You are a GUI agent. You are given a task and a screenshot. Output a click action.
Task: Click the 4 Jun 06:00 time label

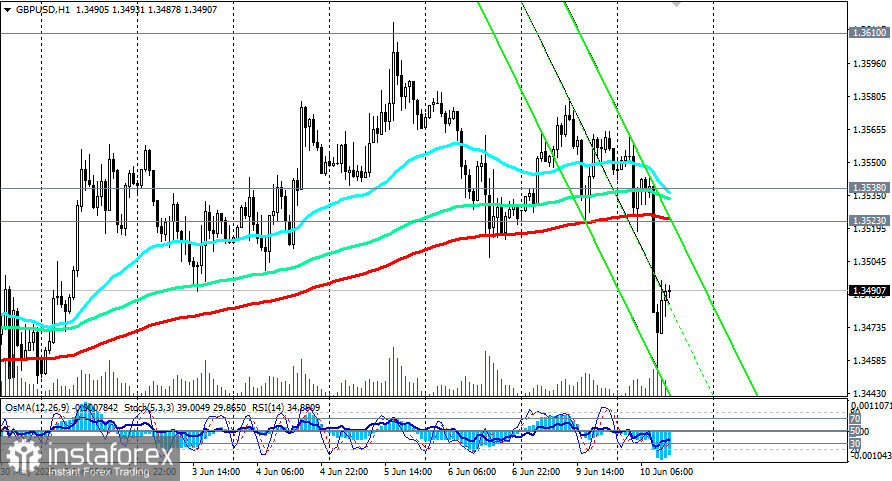279,472
